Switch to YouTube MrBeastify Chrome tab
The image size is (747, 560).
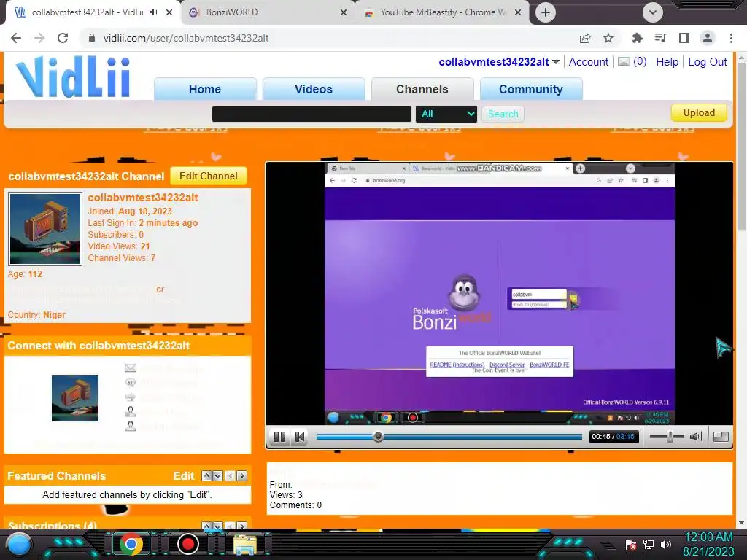click(441, 12)
